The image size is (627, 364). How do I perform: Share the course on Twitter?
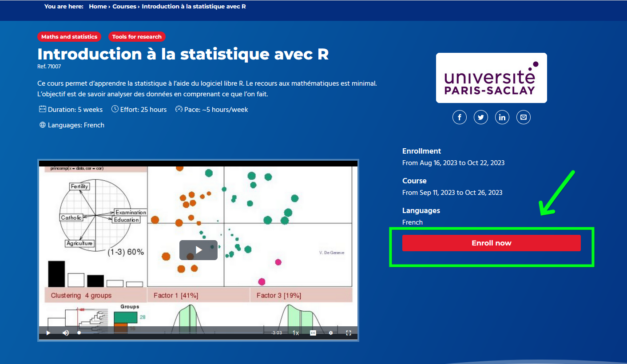click(481, 117)
